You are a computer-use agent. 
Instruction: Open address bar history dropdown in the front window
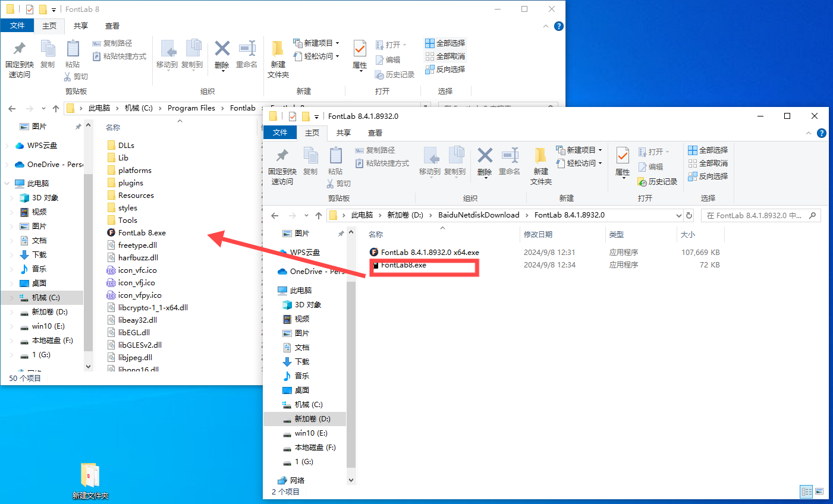pos(678,215)
